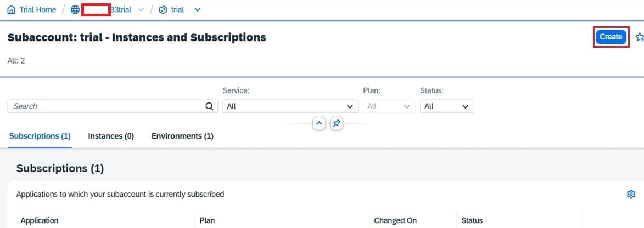Image resolution: width=644 pixels, height=228 pixels.
Task: Click the Trial Home house icon
Action: pyautogui.click(x=12, y=10)
